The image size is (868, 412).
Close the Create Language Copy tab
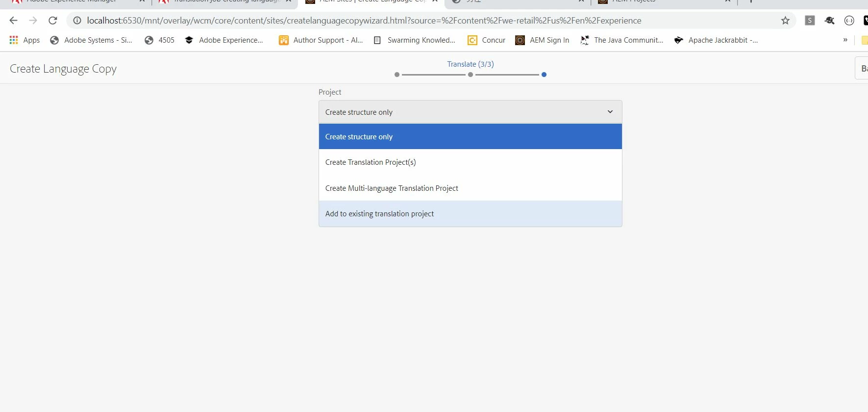tap(434, 1)
